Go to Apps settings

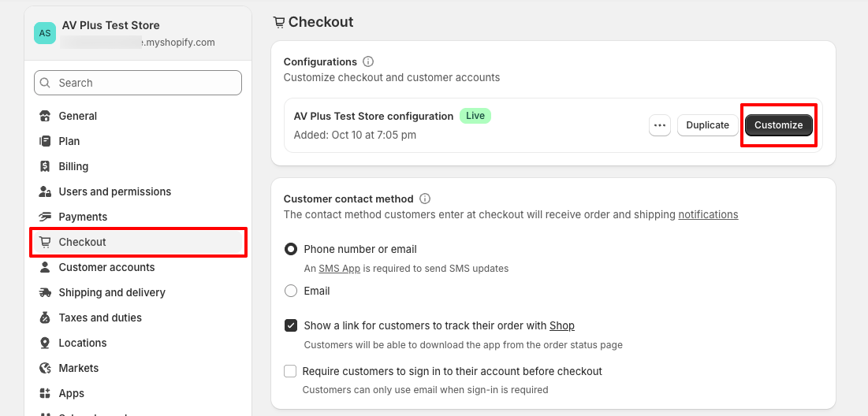tap(138, 393)
